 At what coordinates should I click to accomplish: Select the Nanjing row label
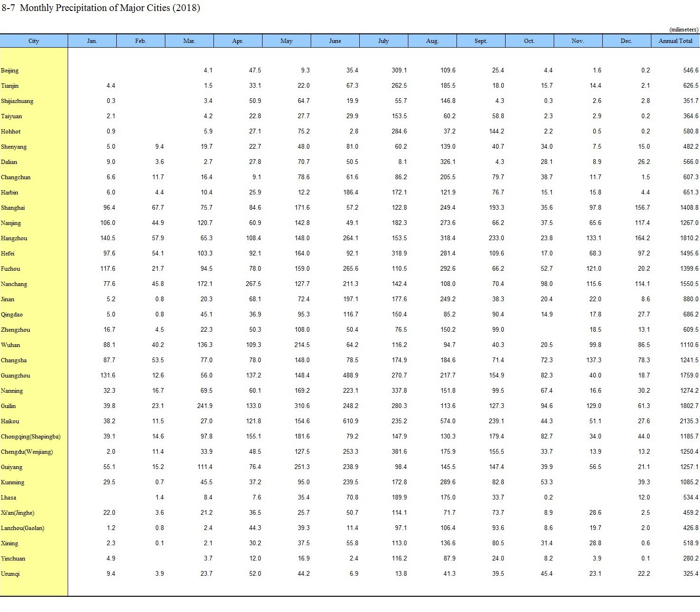click(x=11, y=223)
